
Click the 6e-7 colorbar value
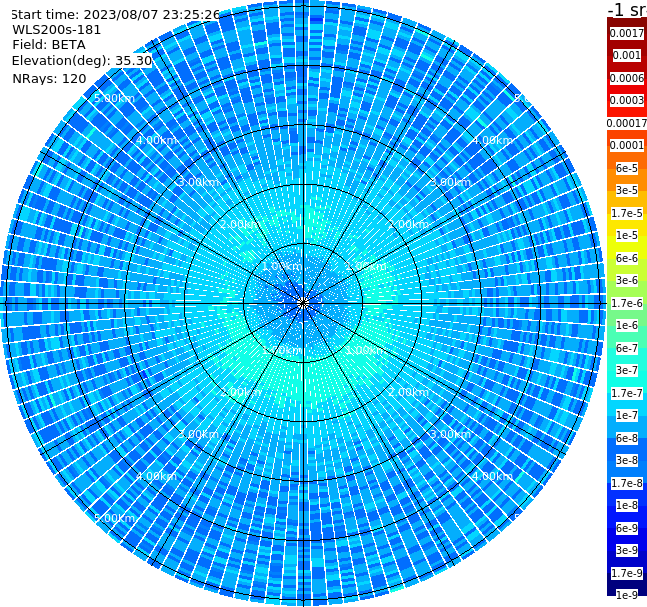pos(627,348)
